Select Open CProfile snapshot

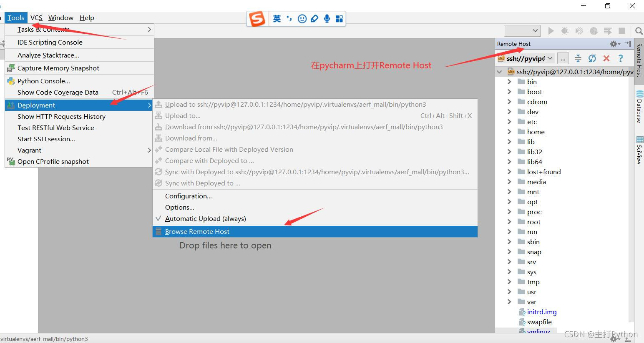click(x=79, y=162)
